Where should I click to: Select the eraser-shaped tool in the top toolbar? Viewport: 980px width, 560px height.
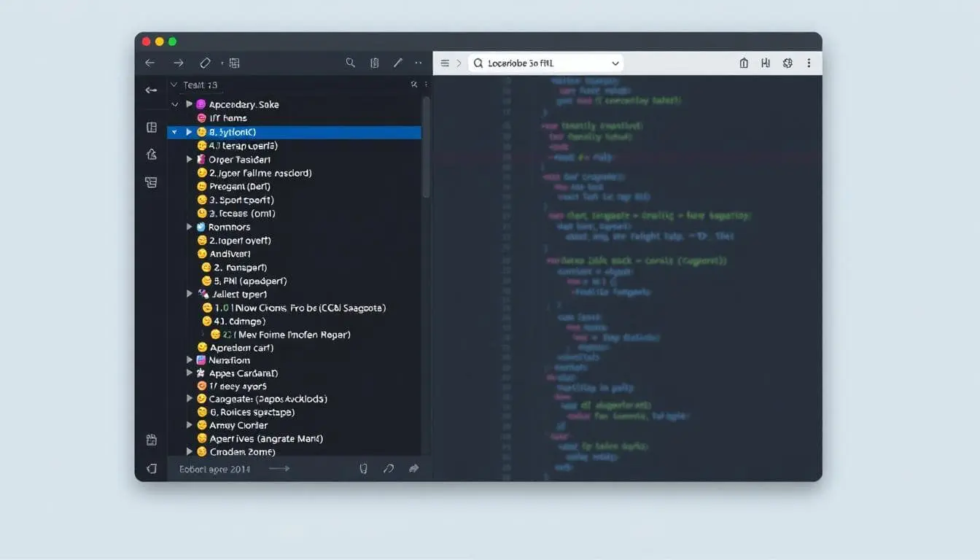pos(205,63)
